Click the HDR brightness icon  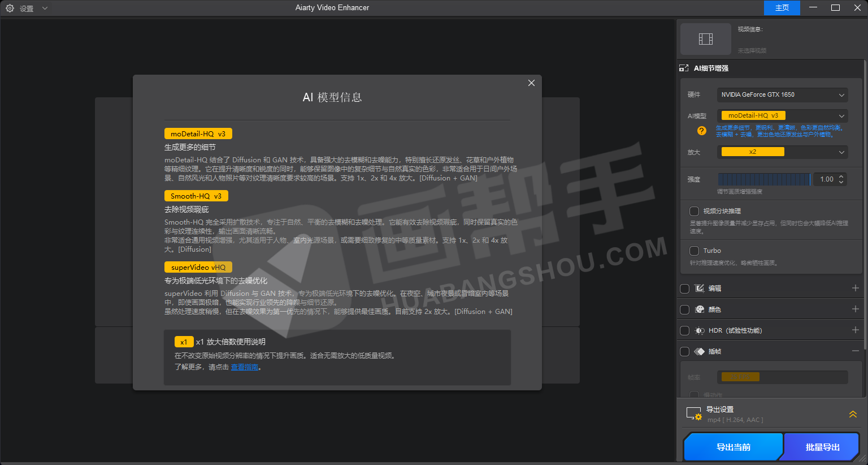tap(700, 330)
